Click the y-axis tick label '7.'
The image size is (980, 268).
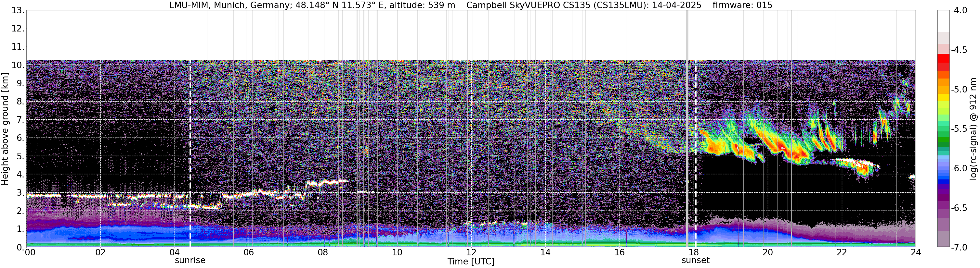point(20,120)
